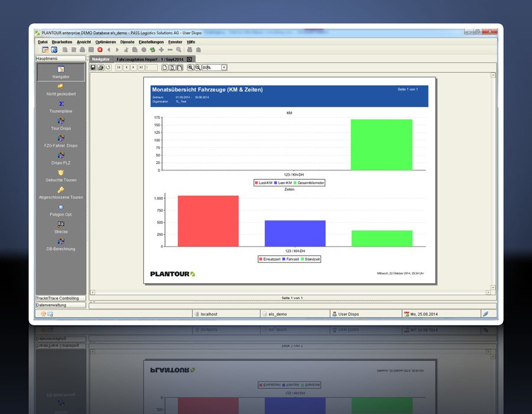The image size is (532, 414).
Task: Open the Fenster menu
Action: tap(175, 42)
